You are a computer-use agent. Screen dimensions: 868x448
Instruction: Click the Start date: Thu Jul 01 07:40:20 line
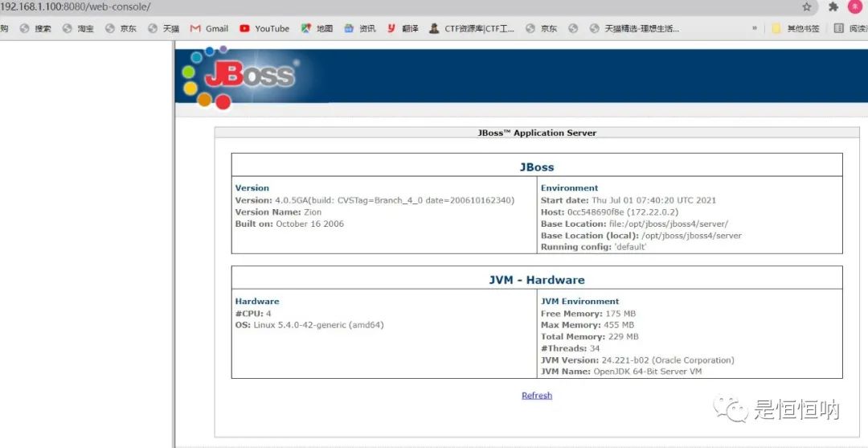[x=628, y=200]
